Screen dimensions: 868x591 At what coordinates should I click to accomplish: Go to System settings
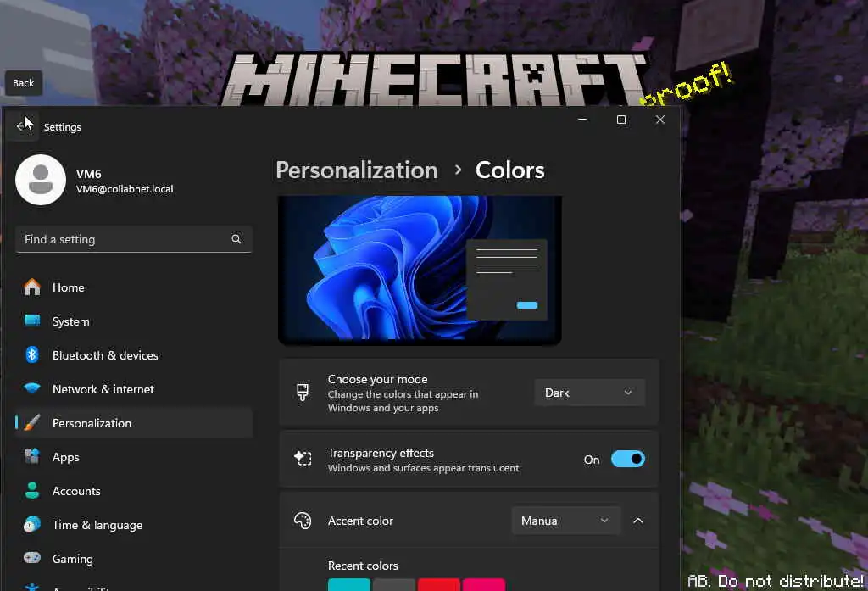tap(133, 321)
